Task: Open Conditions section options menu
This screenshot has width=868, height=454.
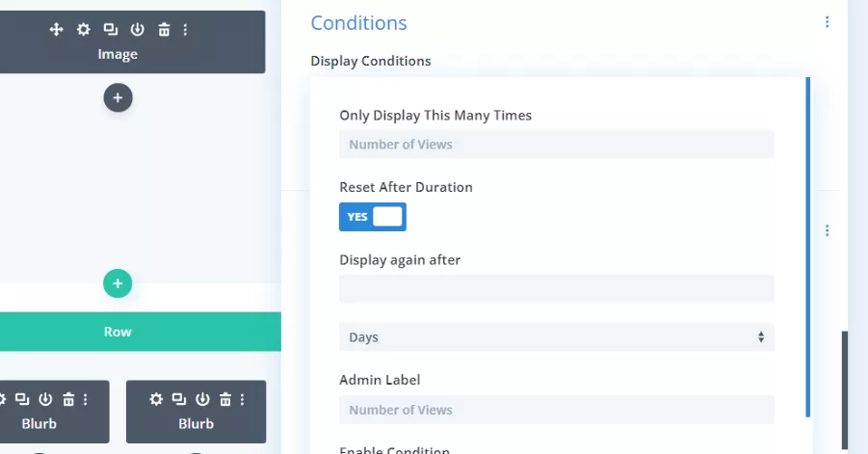Action: 827,22
